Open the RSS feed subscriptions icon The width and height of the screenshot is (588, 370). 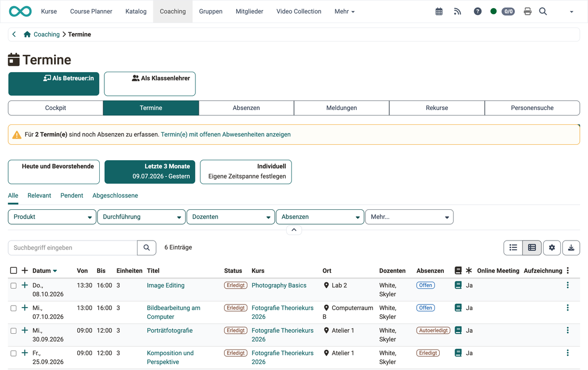458,12
